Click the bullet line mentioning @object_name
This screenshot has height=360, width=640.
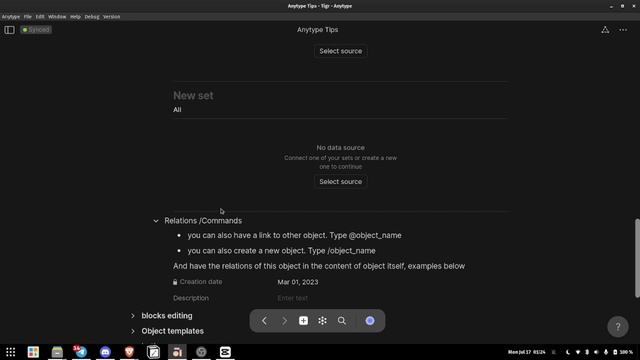click(294, 236)
